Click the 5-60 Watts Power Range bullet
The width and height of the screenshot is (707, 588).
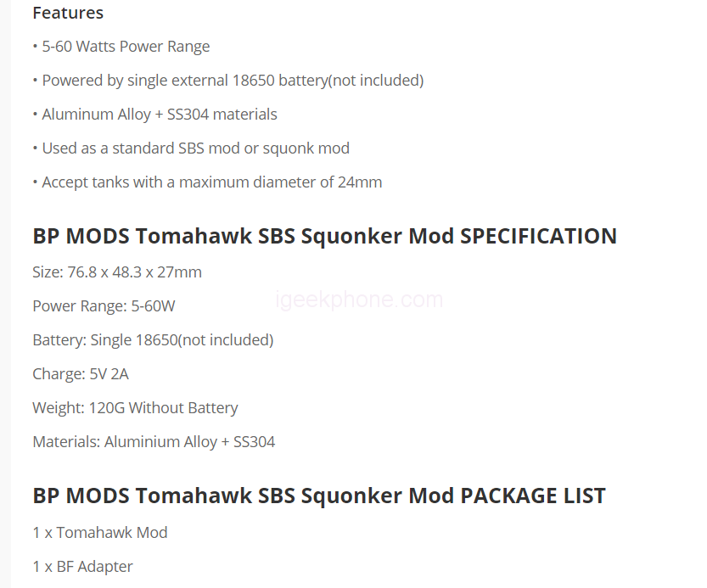(x=125, y=47)
